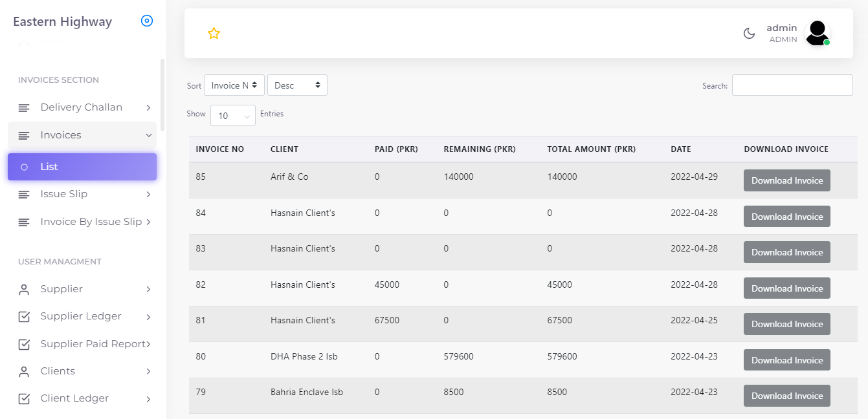
Task: Click into the Search input field
Action: tap(792, 85)
